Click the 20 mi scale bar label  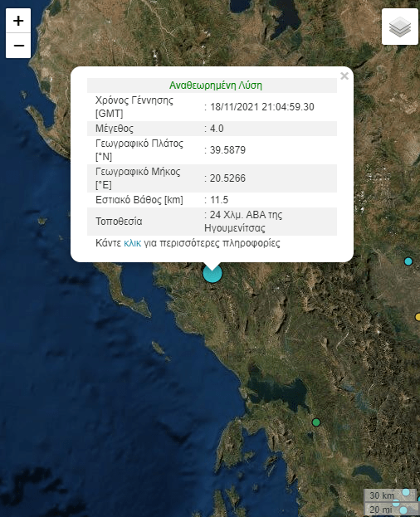(381, 510)
